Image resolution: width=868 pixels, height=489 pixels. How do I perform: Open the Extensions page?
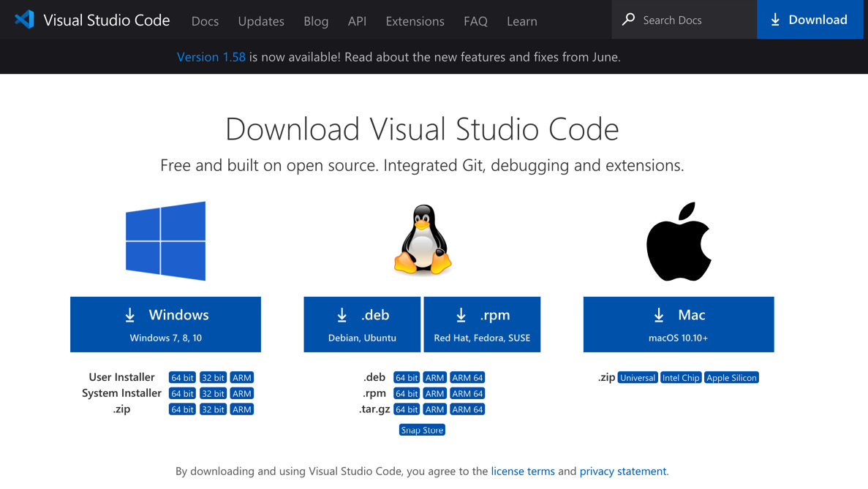(415, 21)
